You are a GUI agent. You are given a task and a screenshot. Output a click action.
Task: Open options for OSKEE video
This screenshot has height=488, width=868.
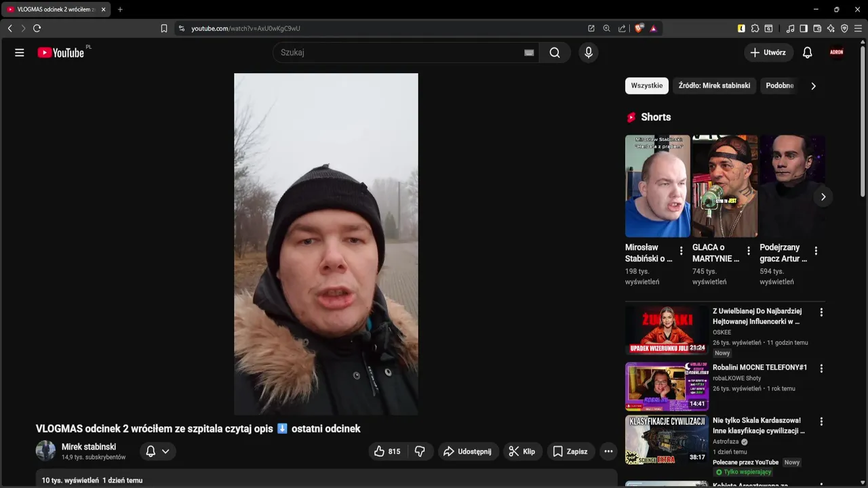click(821, 312)
